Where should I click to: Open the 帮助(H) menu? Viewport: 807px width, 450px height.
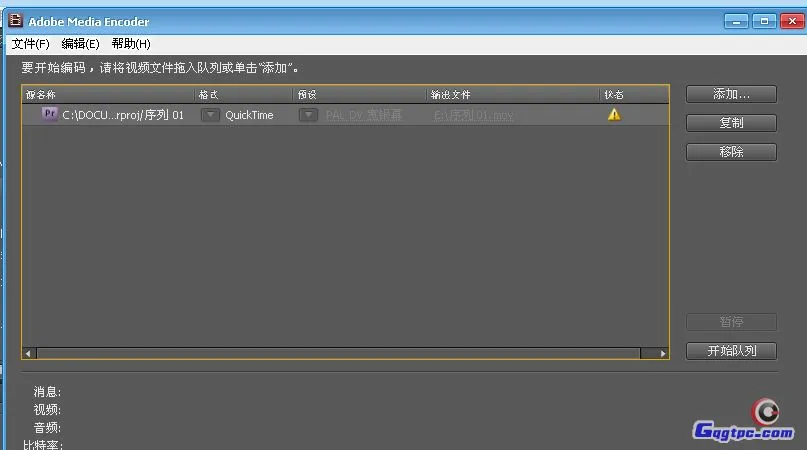click(131, 44)
